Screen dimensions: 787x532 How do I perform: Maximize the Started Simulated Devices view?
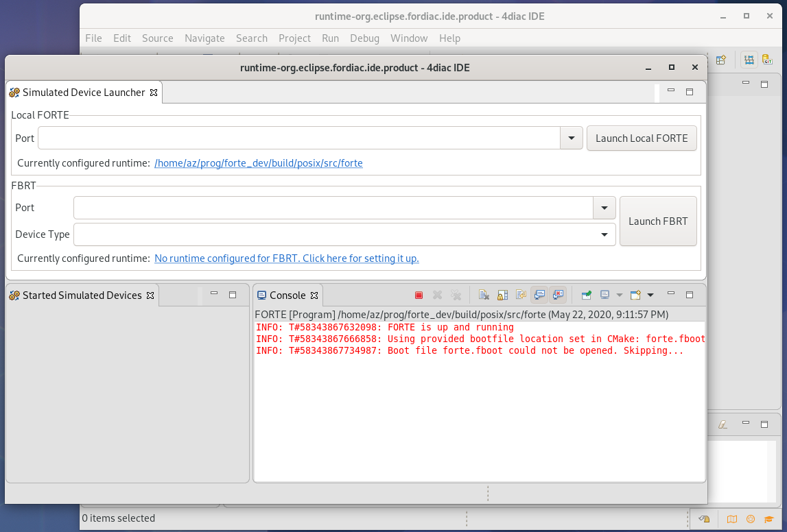pyautogui.click(x=233, y=295)
